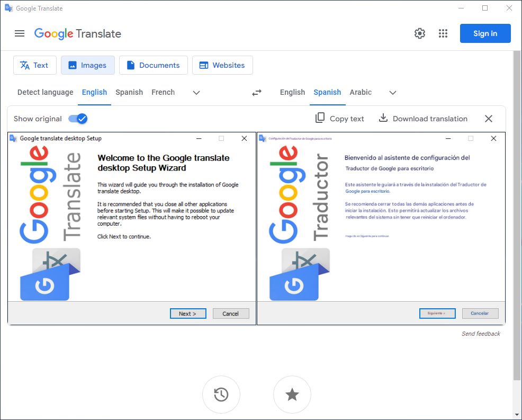Select French as source language
522x420 pixels.
coord(163,92)
